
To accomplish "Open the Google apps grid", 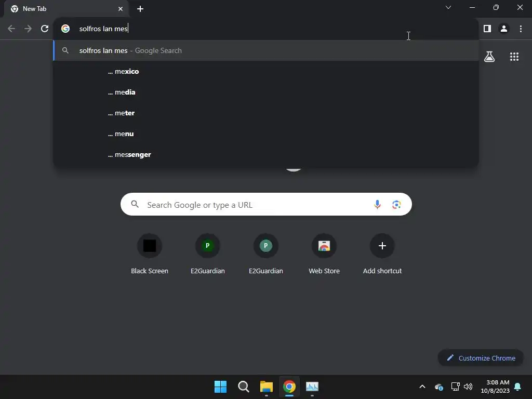I will tap(514, 57).
